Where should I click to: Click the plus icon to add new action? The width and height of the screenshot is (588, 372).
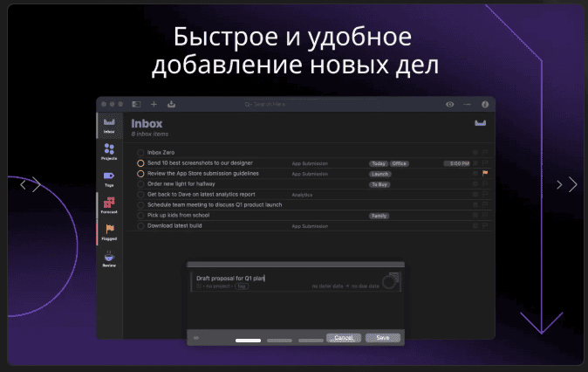[x=154, y=105]
